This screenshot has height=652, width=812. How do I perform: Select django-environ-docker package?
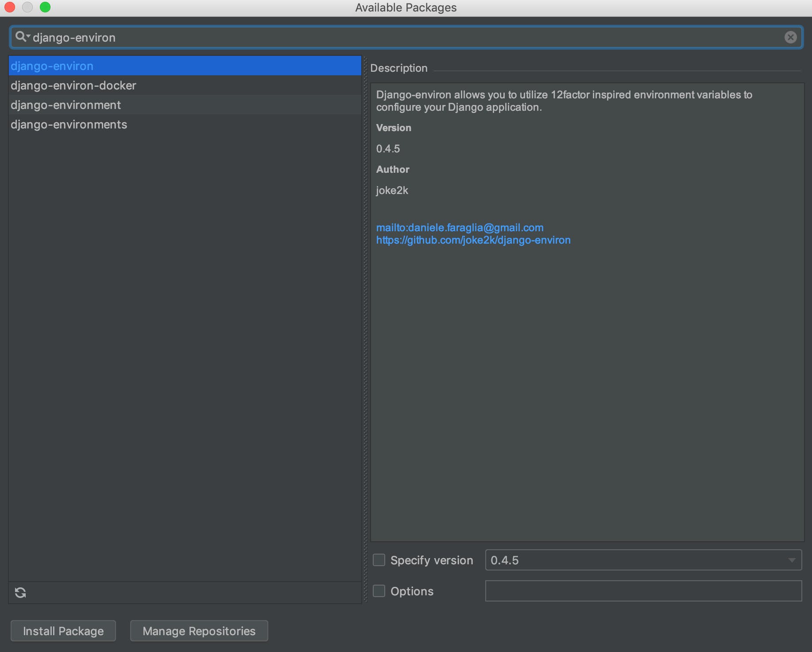click(73, 85)
